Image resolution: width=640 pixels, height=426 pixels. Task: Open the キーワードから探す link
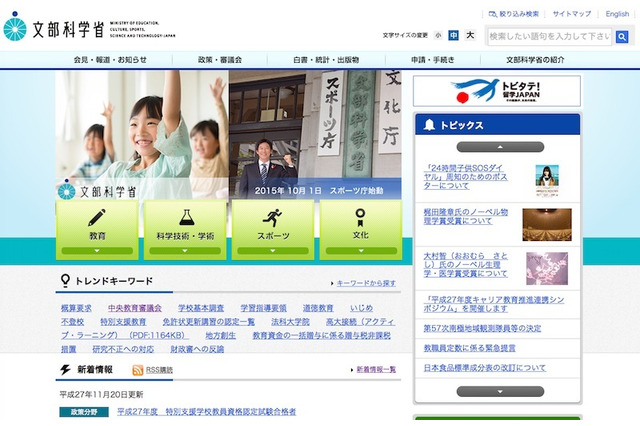[366, 283]
